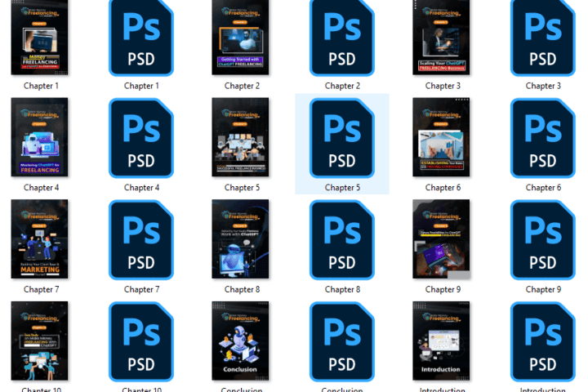Click the 'Chapter 5' filename under the cover image

[x=242, y=188]
